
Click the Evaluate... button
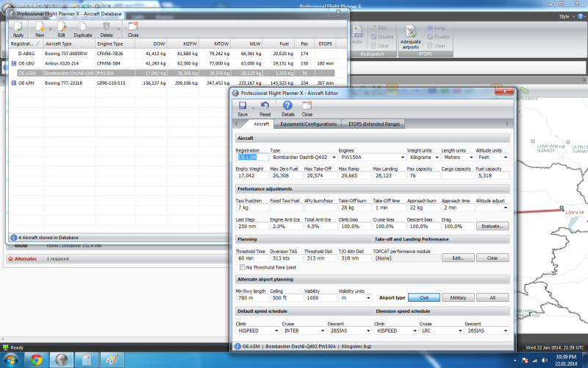point(492,227)
